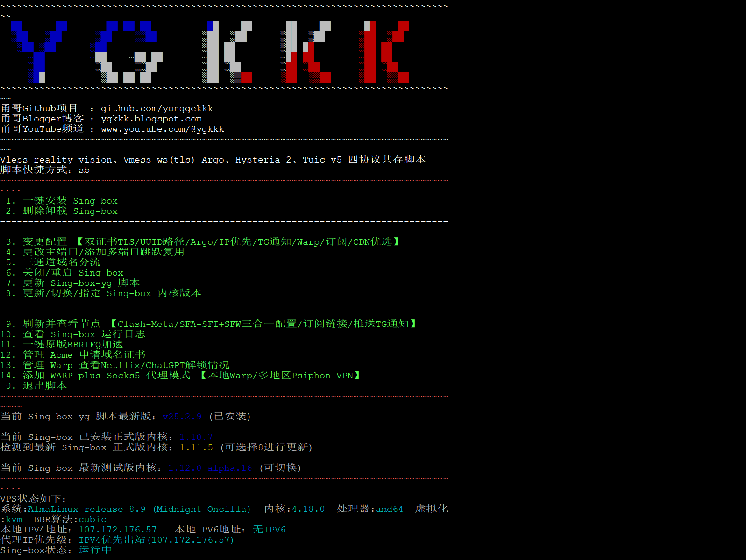
Task: Click option 7 更新 Sing-box-yg 脚本
Action: 81,283
